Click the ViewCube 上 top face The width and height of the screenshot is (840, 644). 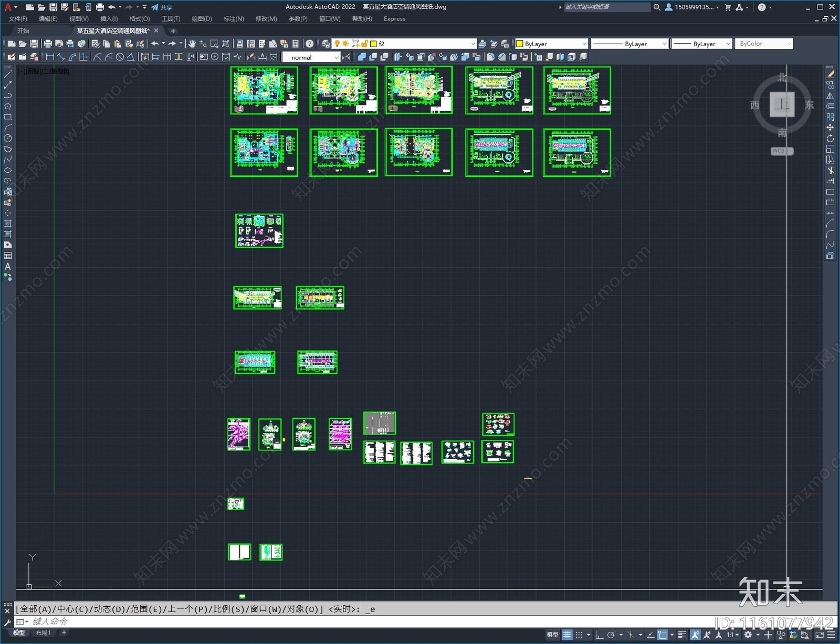(x=782, y=104)
